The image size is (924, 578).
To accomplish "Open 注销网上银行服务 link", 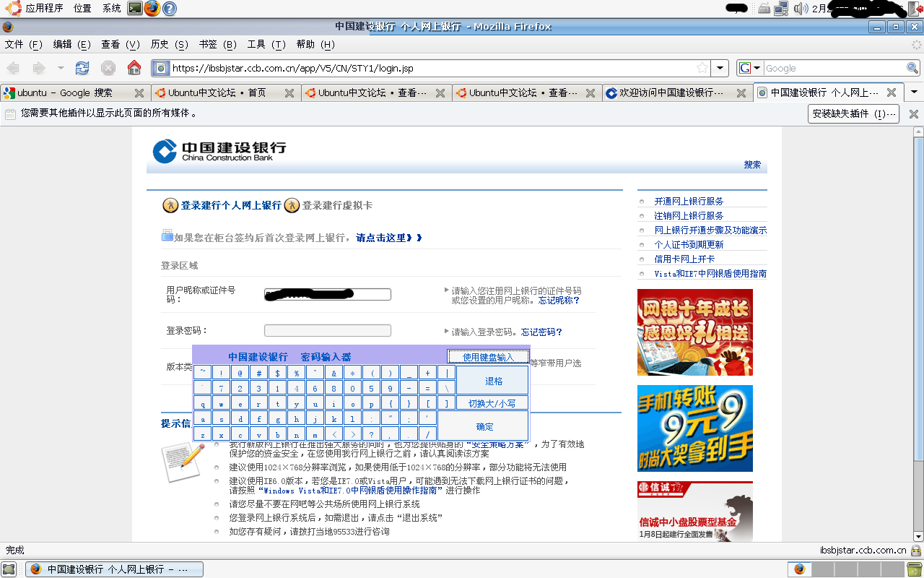I will pos(689,215).
